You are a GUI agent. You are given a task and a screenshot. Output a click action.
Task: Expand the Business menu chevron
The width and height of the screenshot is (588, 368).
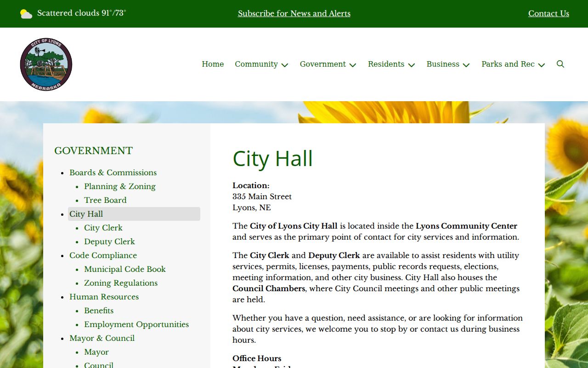coord(466,65)
